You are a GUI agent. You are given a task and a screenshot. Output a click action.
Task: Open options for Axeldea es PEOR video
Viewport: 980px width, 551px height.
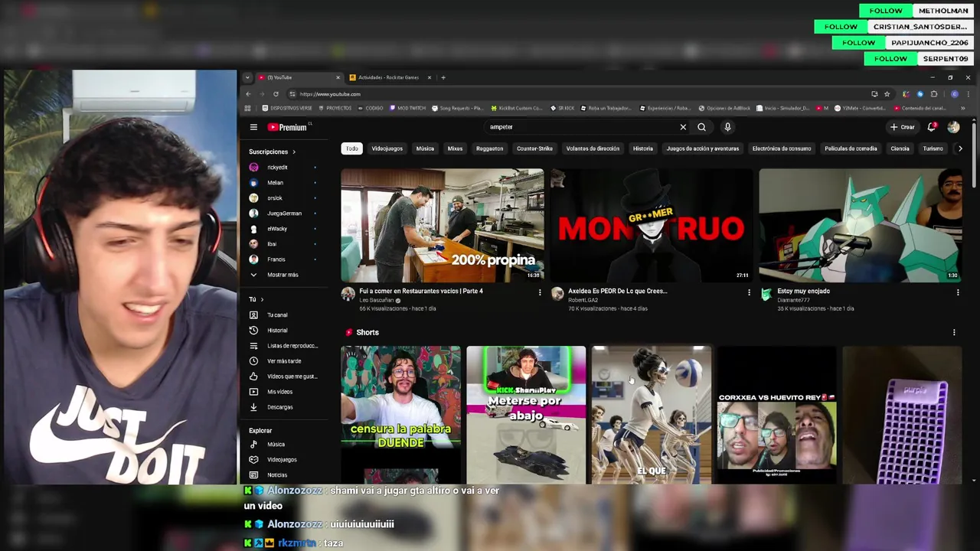point(749,292)
